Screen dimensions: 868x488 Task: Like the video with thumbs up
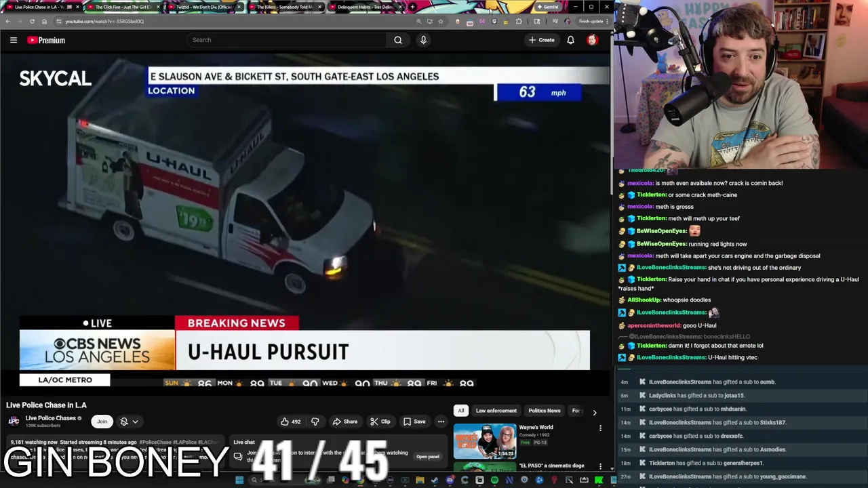(x=291, y=422)
